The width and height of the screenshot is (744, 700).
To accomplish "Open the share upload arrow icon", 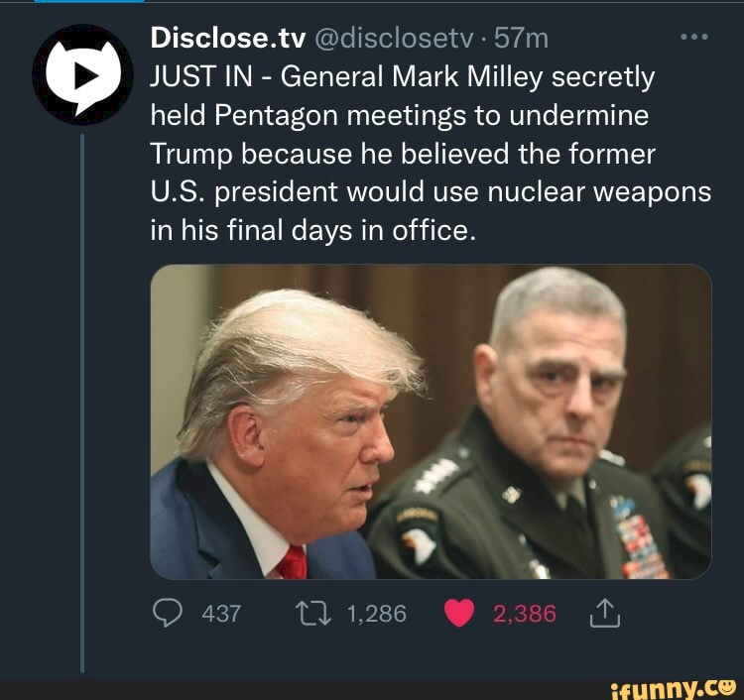I will click(605, 613).
